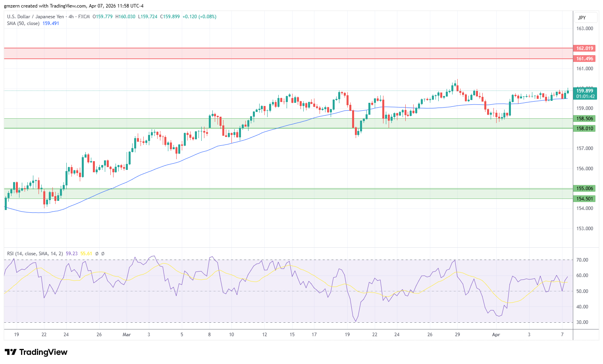This screenshot has width=603, height=364.
Task: Click the 158.506 support price label
Action: (x=584, y=119)
